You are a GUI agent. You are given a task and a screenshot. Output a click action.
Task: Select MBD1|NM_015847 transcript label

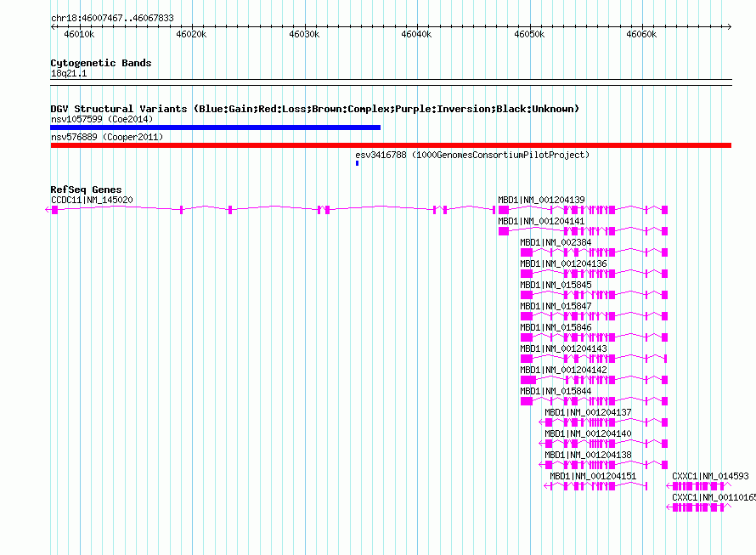556,306
